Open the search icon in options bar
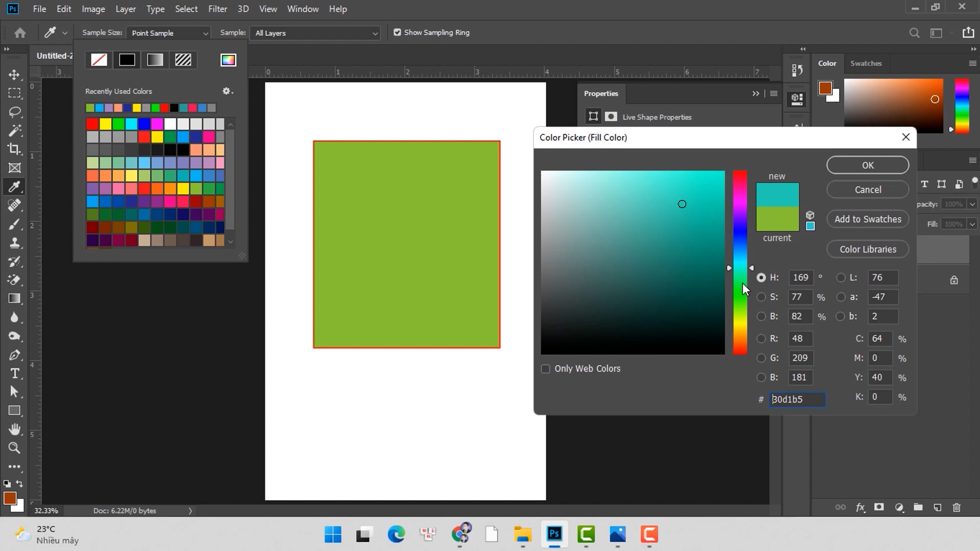 pyautogui.click(x=914, y=33)
